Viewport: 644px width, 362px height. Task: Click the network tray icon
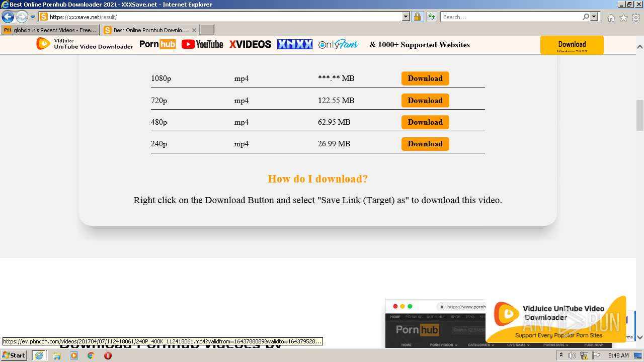[584, 355]
